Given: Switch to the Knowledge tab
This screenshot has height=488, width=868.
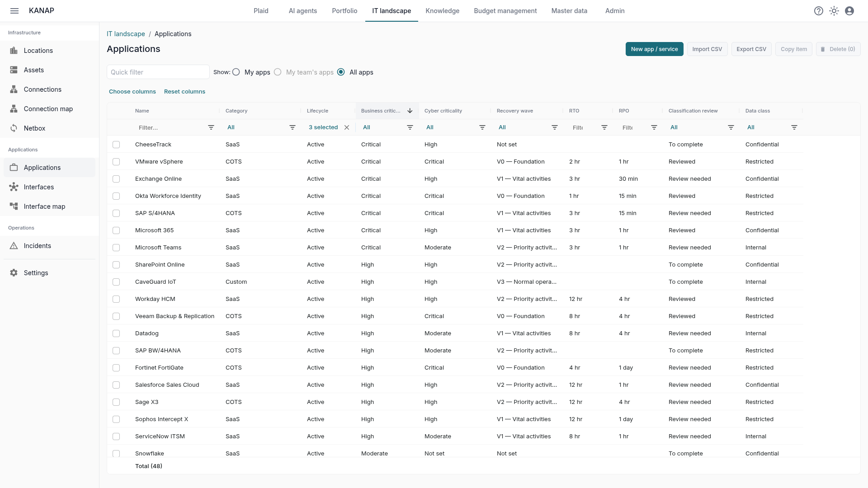Looking at the screenshot, I should coord(443,11).
